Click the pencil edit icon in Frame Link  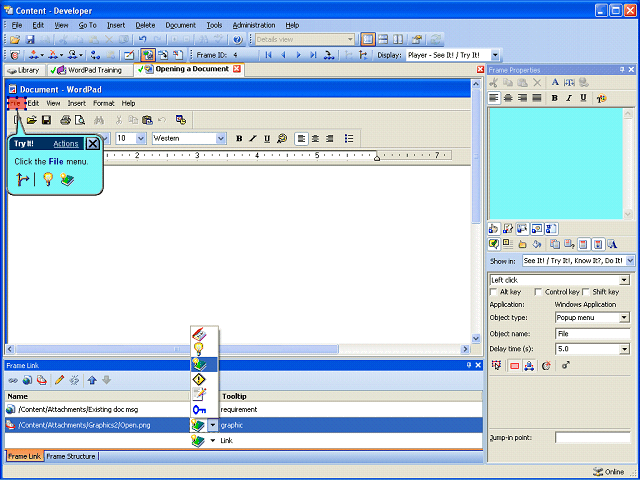click(x=59, y=380)
